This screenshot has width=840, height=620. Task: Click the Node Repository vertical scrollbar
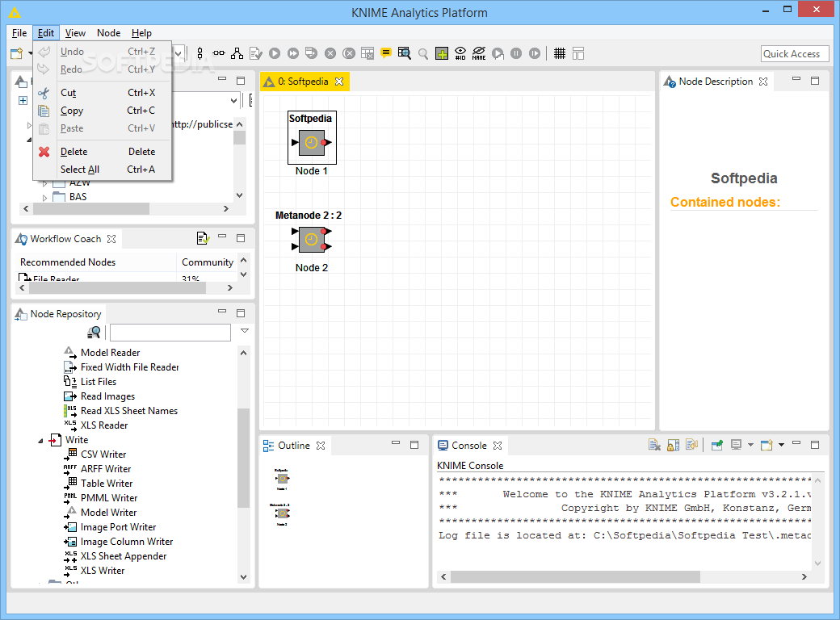[x=244, y=458]
